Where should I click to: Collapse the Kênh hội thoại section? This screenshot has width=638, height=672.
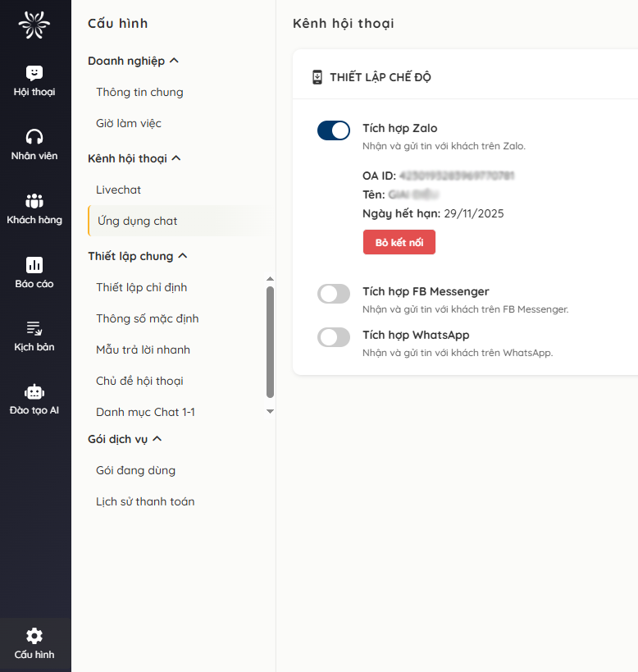click(176, 158)
